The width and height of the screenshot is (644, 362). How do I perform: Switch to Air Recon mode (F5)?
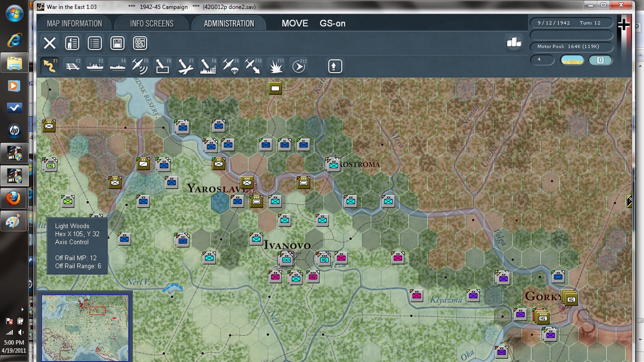point(140,66)
